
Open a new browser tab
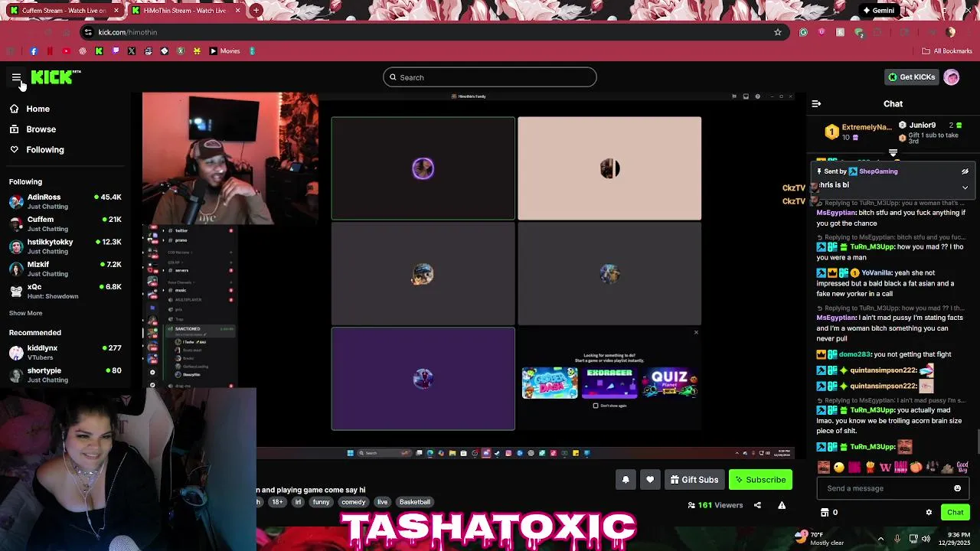point(256,11)
